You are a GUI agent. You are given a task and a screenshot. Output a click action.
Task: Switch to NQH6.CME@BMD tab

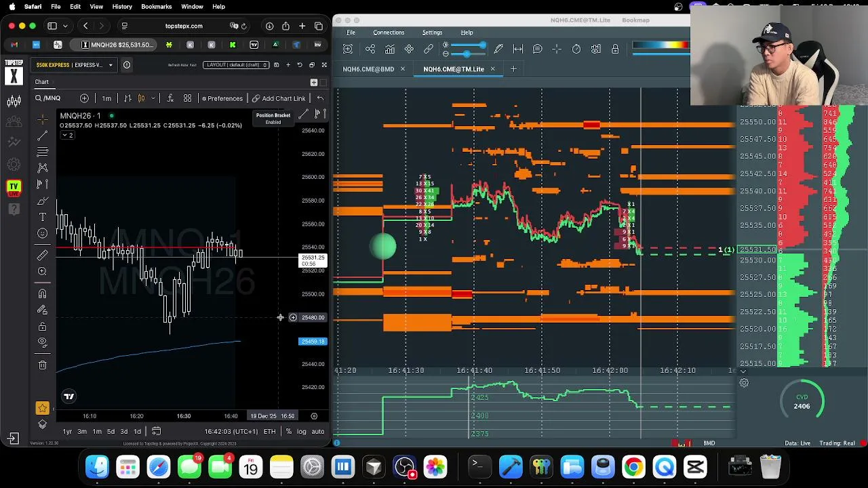(x=368, y=69)
